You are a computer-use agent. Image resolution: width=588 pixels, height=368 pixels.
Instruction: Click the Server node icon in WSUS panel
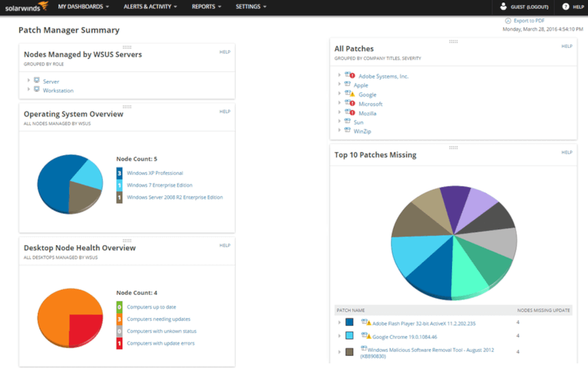(37, 80)
